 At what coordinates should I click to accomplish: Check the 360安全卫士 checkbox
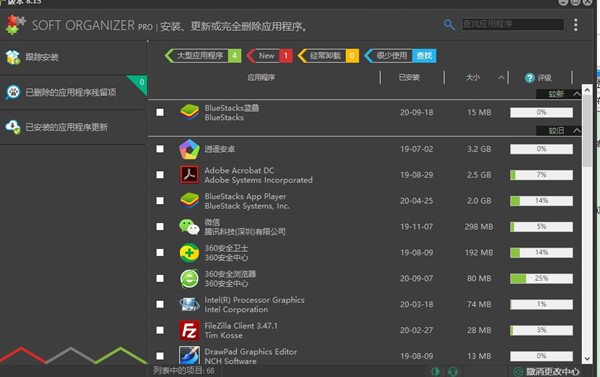pos(160,253)
